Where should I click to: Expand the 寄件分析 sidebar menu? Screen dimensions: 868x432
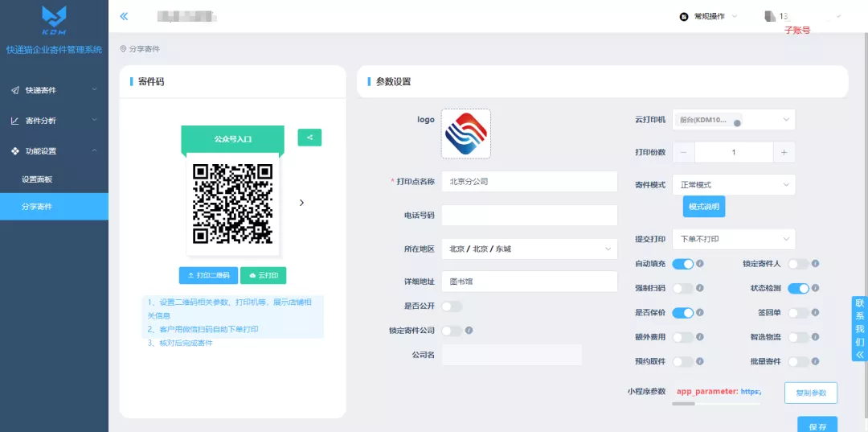tap(55, 120)
